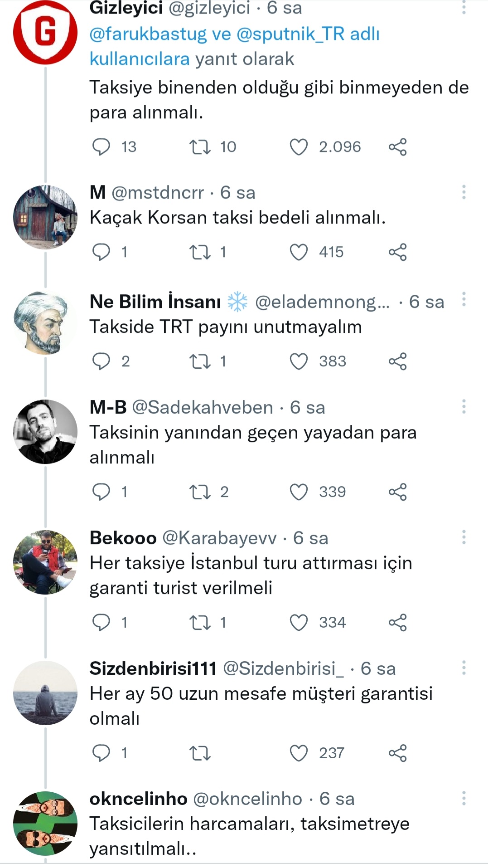The height and width of the screenshot is (868, 488).
Task: Retweet Gizleyici's reply about taksi
Action: [x=200, y=147]
